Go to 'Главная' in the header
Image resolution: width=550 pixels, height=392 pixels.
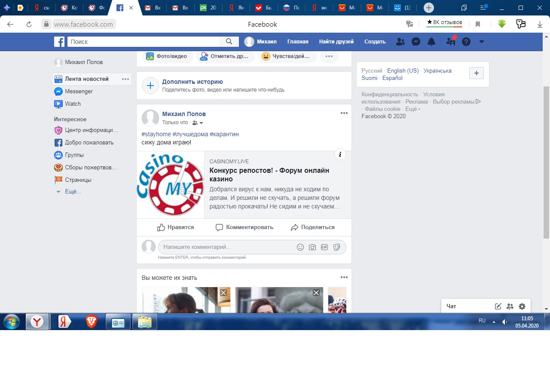(x=298, y=42)
